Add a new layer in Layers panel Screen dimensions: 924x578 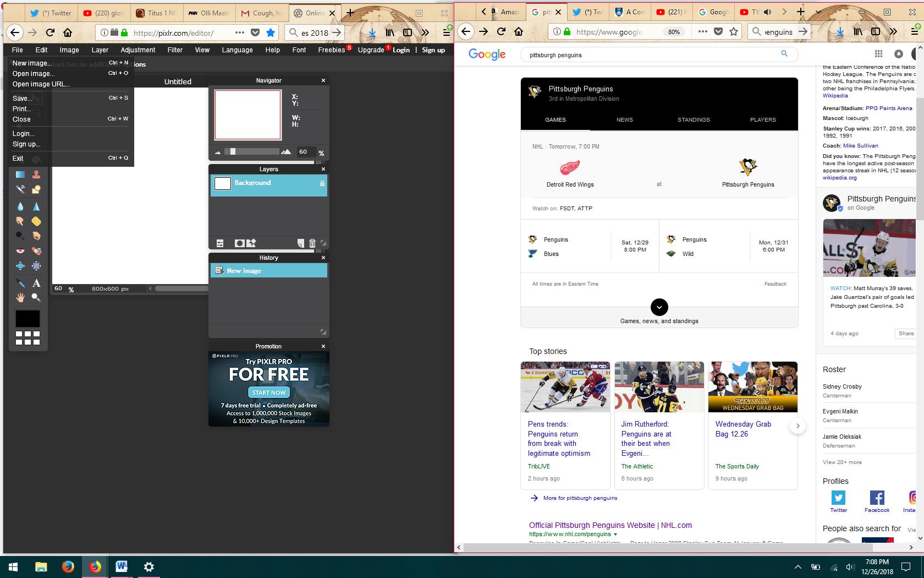(300, 243)
